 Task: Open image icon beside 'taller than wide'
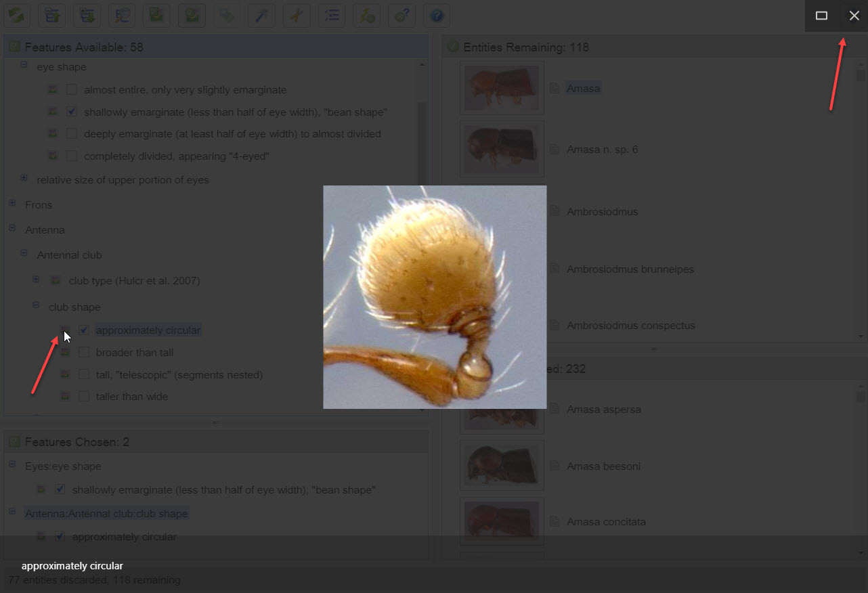65,396
